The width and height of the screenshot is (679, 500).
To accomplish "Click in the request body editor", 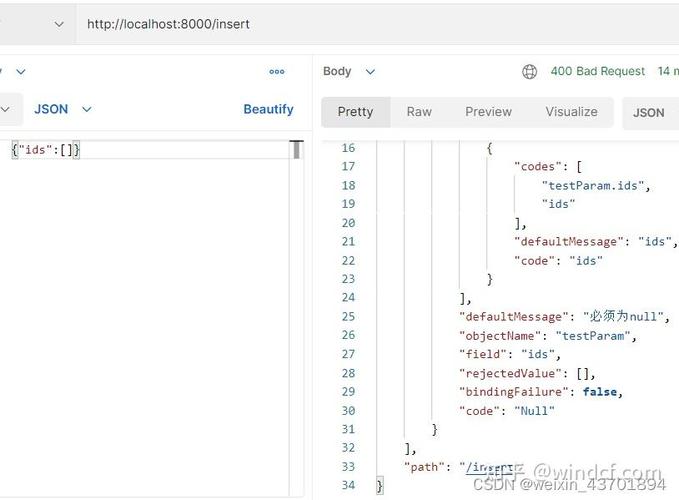I will 147,318.
